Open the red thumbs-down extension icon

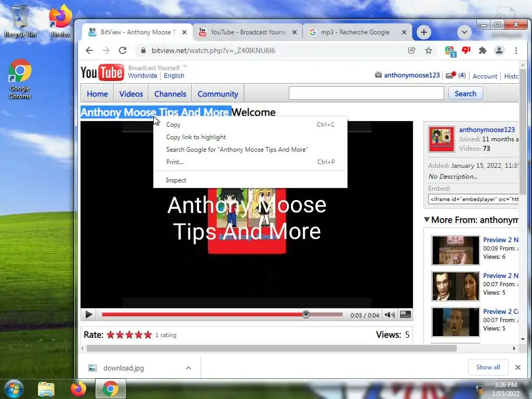pos(466,50)
